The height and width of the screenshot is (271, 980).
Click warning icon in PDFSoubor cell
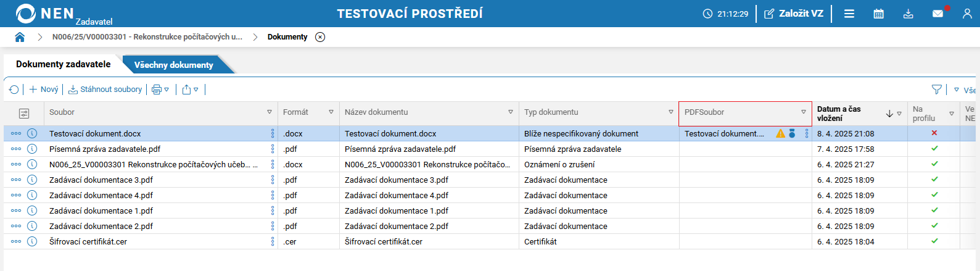coord(781,133)
